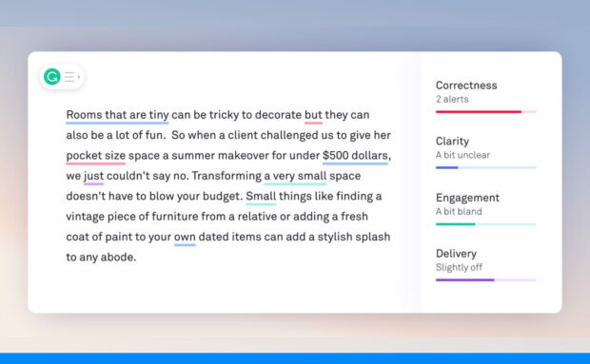Click the green Engagement score bar

click(x=485, y=224)
